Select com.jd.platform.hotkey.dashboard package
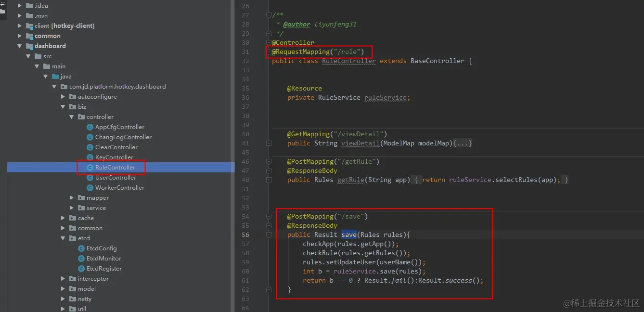644x312 pixels. [117, 87]
